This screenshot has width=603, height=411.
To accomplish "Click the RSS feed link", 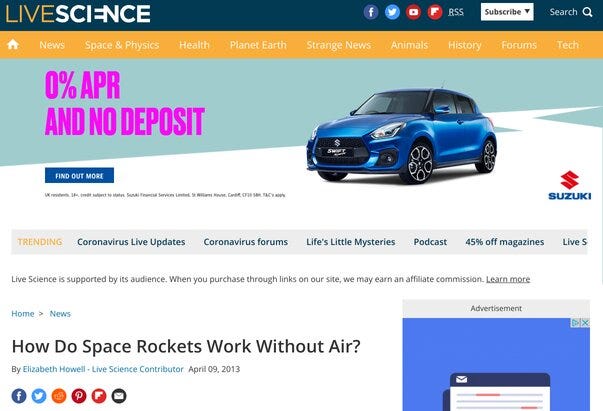I will pyautogui.click(x=456, y=12).
